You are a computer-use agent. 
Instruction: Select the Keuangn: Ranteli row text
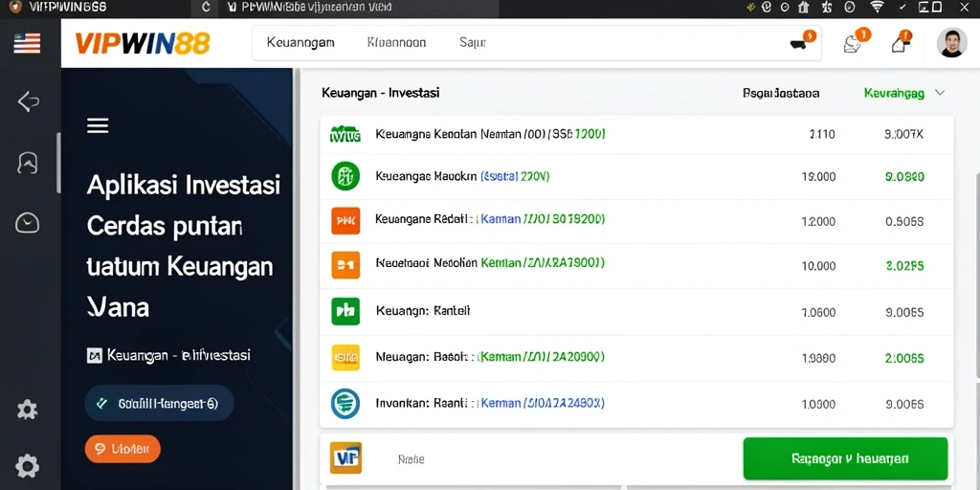click(x=422, y=310)
